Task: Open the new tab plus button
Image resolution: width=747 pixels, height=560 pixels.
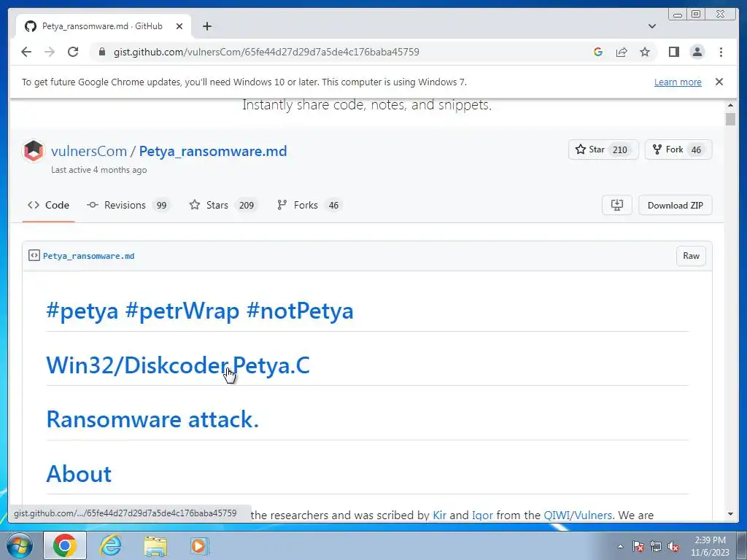Action: coord(206,26)
